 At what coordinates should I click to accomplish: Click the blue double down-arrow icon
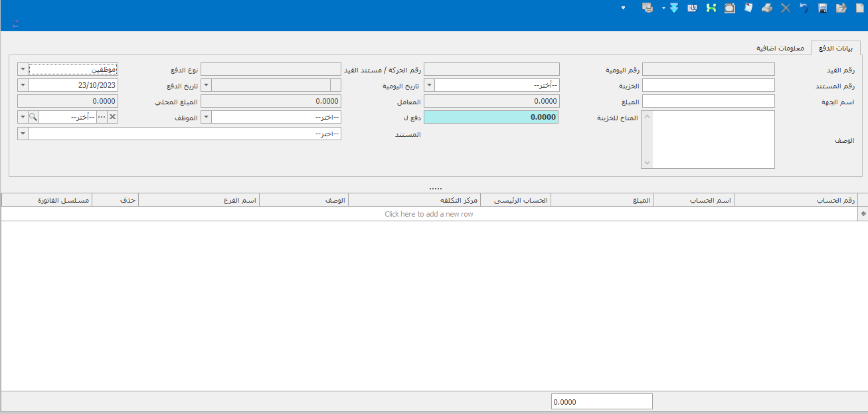pyautogui.click(x=673, y=8)
